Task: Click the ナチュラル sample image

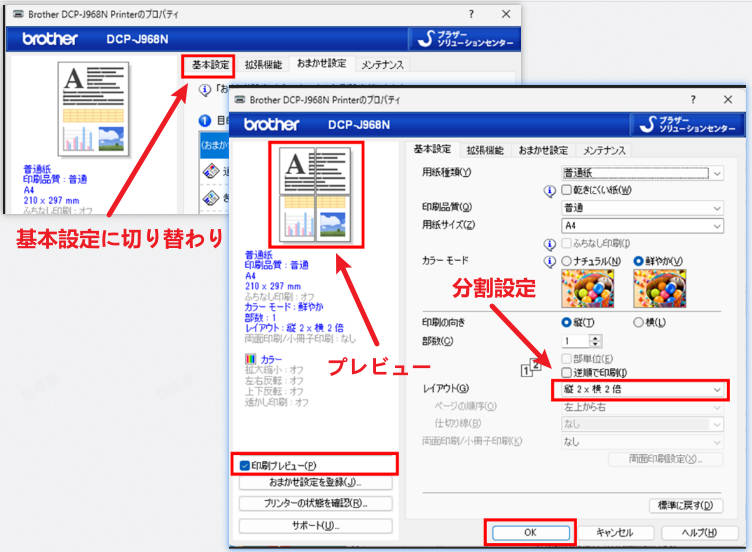Action: [x=588, y=288]
